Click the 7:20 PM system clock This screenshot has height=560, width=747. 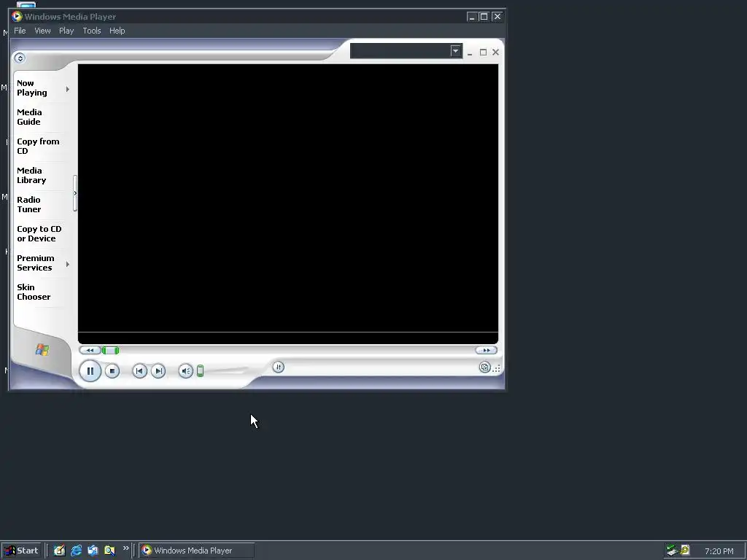[x=719, y=551]
